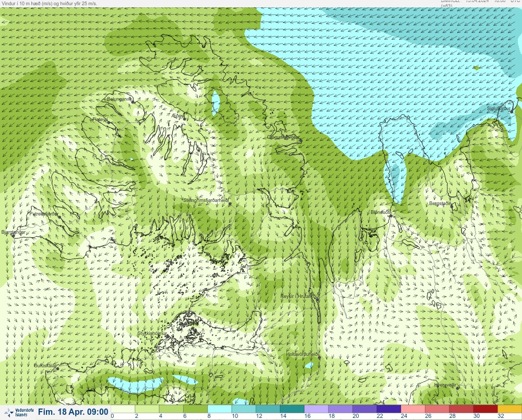
Task: Pick the dark red 30–32 m/s legend swatch
Action: (x=485, y=409)
